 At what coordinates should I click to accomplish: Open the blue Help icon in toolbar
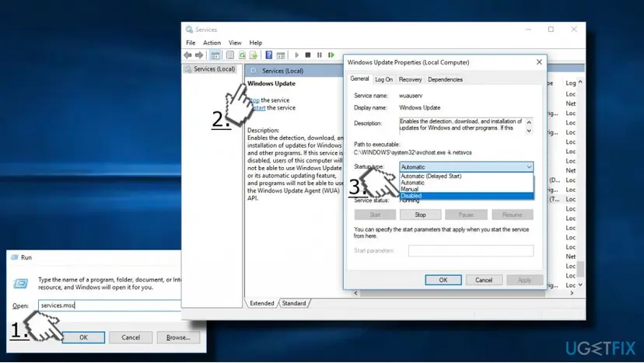[x=268, y=55]
